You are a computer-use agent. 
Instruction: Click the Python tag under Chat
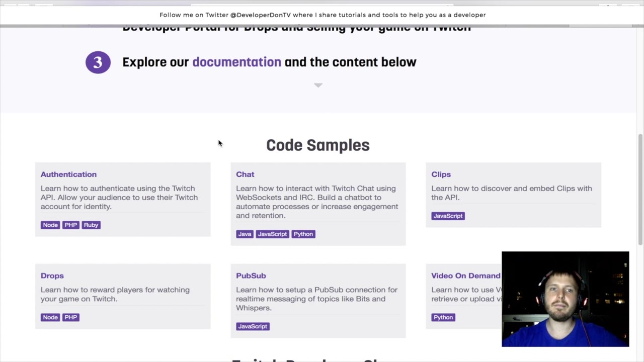303,234
